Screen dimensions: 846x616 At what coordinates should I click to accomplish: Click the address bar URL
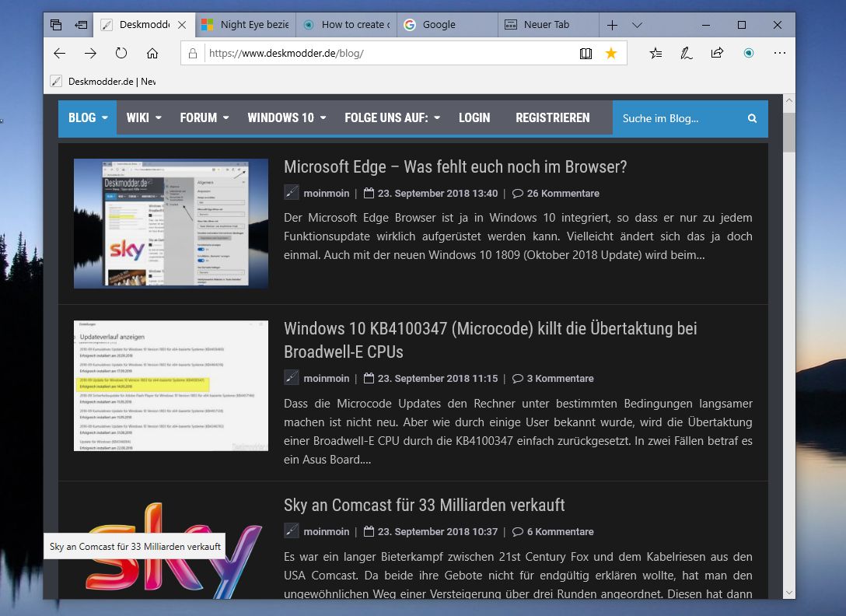(286, 53)
